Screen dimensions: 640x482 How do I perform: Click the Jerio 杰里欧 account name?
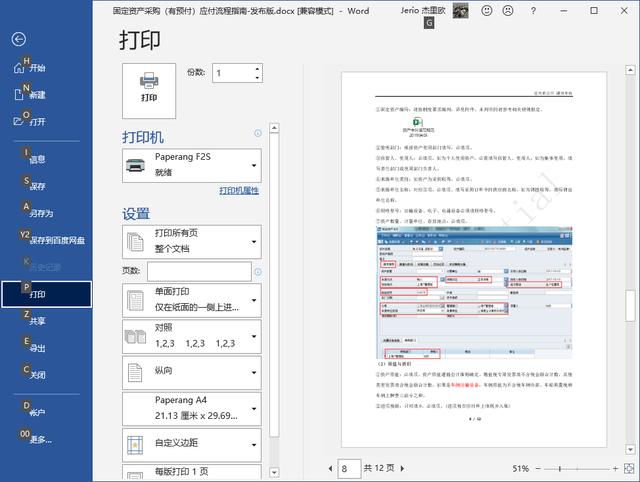click(423, 11)
